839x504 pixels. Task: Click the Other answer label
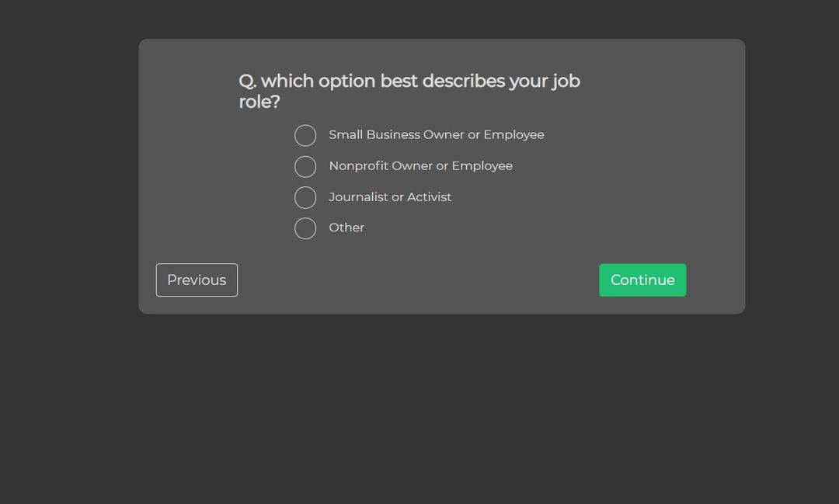click(x=346, y=227)
